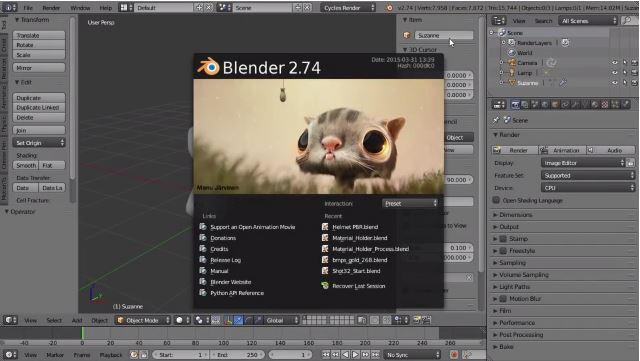
Task: Open Device dropdown showing CPU
Action: pos(588,188)
